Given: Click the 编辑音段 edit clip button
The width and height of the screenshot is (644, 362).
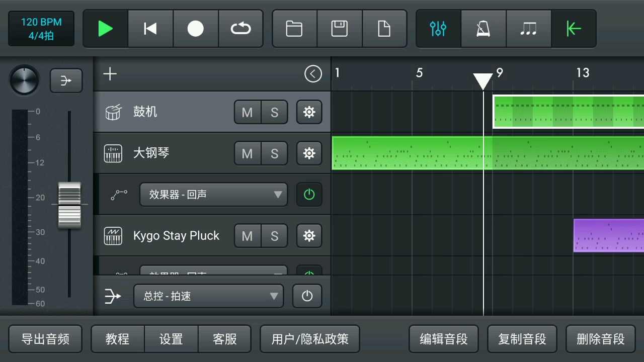Looking at the screenshot, I should click(444, 339).
